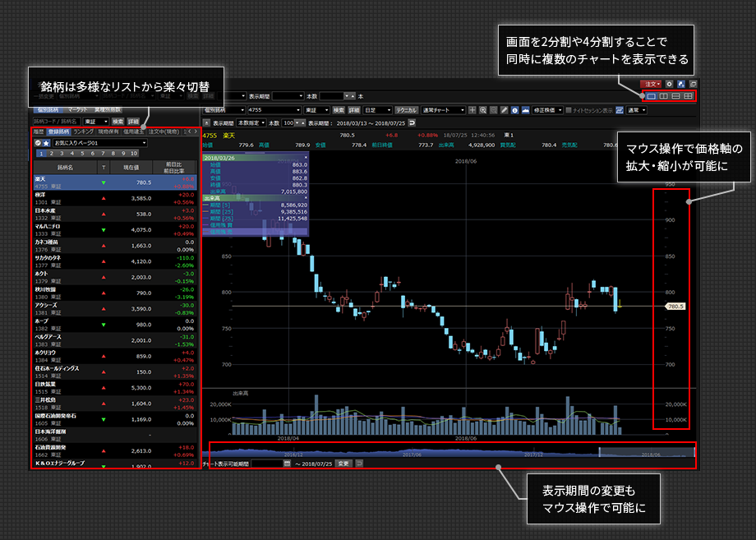Open the お気に入りページ01 dropdown
Viewport: 756px width, 540px height.
[99, 143]
